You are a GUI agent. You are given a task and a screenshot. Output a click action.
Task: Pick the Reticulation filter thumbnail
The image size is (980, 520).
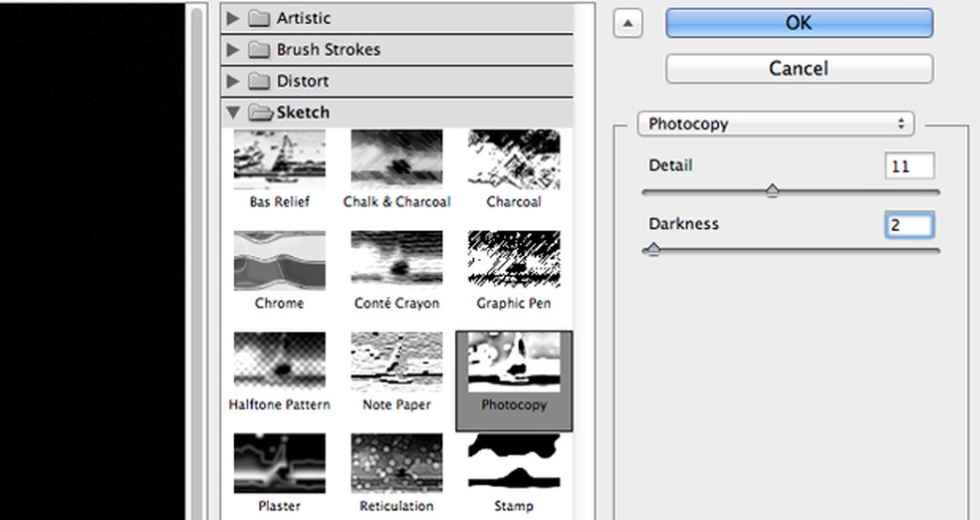pos(396,463)
